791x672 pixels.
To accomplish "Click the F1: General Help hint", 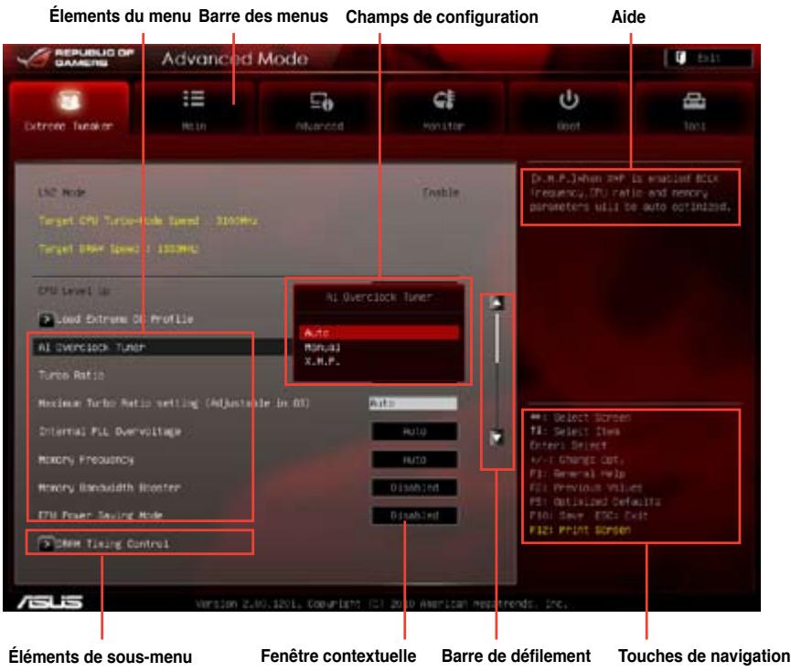I will (577, 474).
